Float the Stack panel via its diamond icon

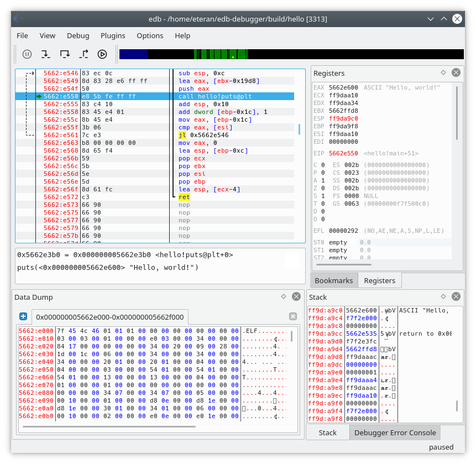point(443,296)
